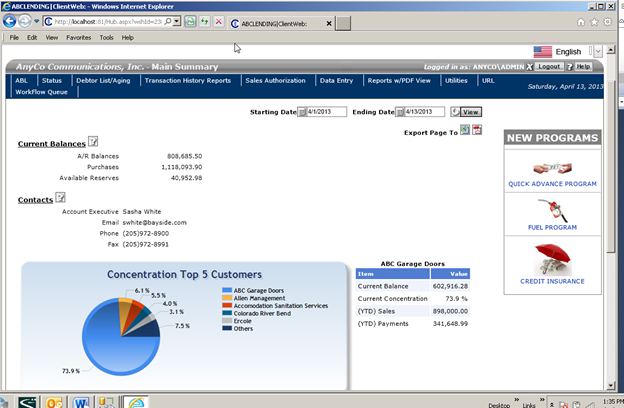624x408 pixels.
Task: Open the Fuel Program link
Action: point(552,227)
